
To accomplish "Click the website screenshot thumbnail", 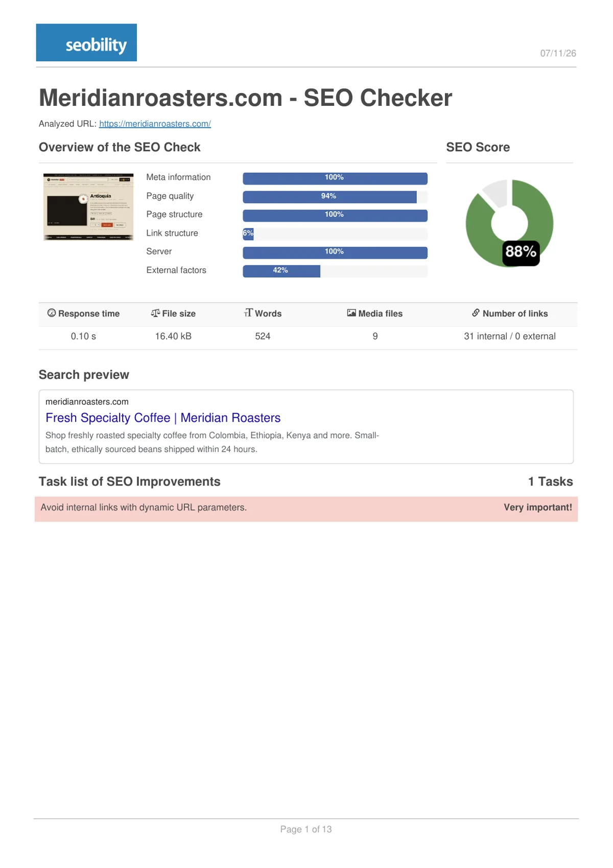I will click(88, 207).
